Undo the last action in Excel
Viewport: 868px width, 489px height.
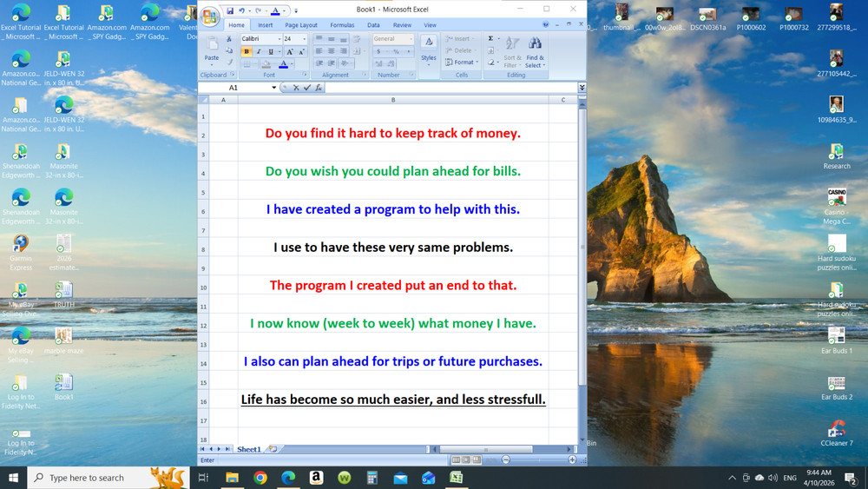[241, 10]
